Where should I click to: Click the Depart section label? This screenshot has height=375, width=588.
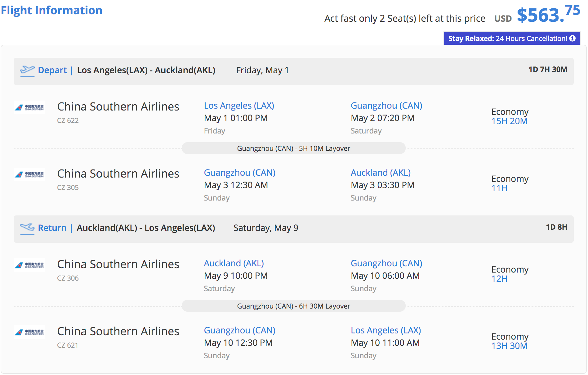52,70
